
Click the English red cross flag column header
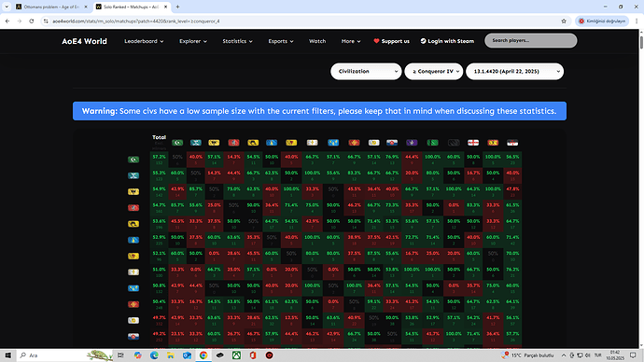(473, 143)
